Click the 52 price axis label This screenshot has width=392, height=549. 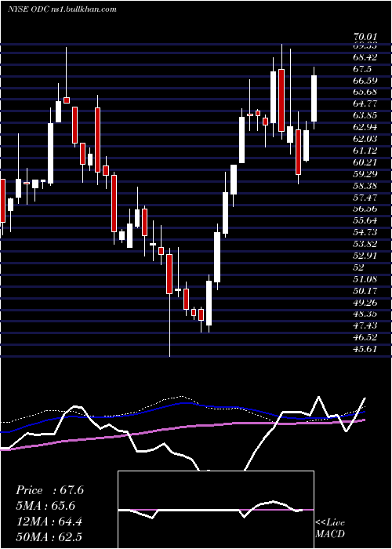coord(359,267)
